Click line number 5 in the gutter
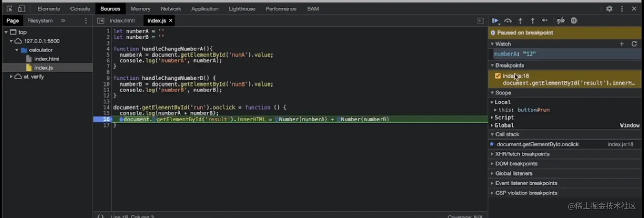The image size is (644, 218). click(x=108, y=55)
